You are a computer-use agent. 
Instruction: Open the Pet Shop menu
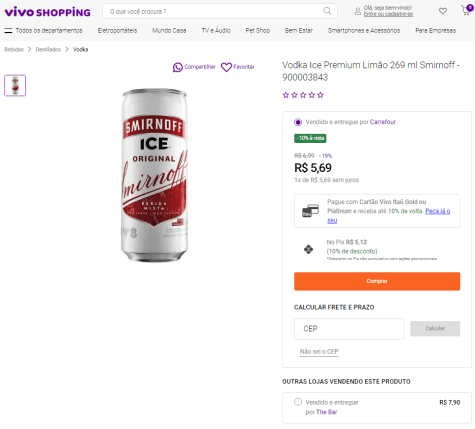258,31
